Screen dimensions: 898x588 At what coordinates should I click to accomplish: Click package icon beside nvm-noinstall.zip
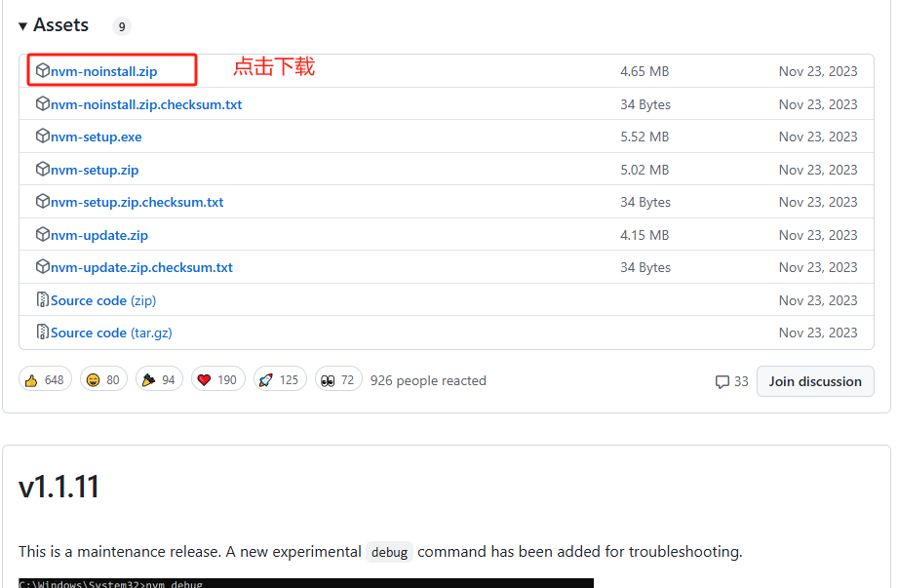point(42,70)
